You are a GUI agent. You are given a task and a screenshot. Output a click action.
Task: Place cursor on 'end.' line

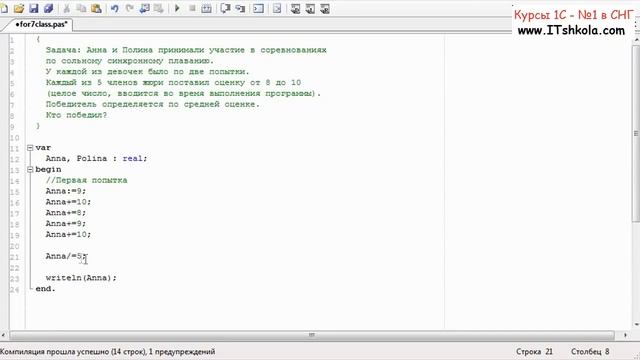45,289
